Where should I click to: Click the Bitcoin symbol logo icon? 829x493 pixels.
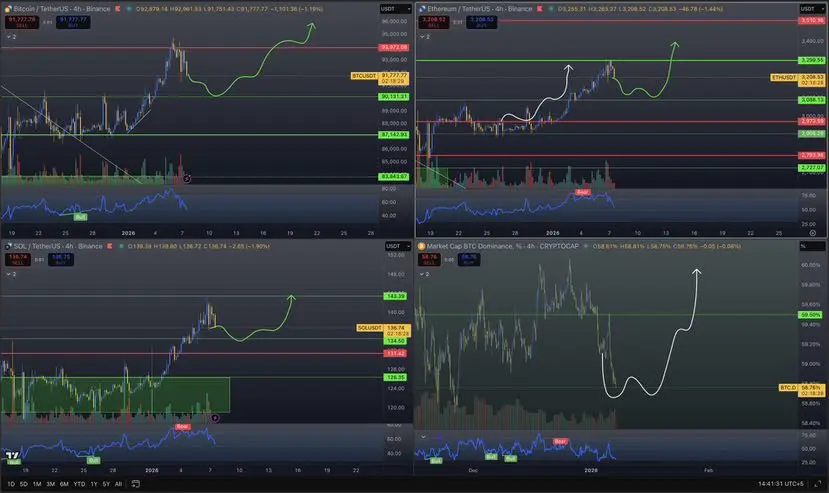(x=8, y=9)
